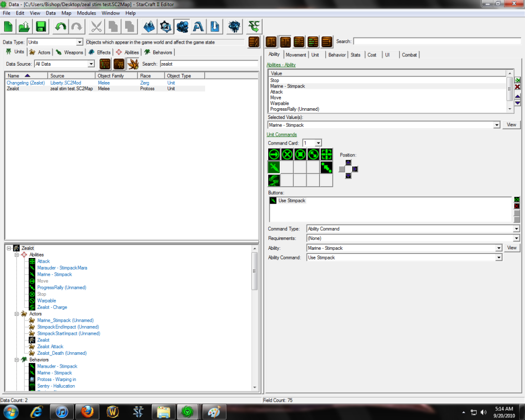Viewport: 525px width, 420px height.
Task: Open Firefox from the taskbar
Action: pos(87,412)
